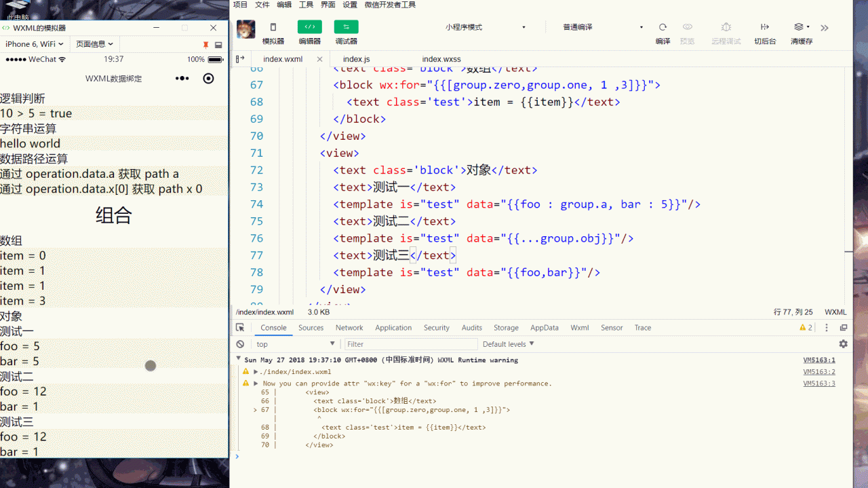Open the 文件 menu
The height and width of the screenshot is (488, 868).
tap(262, 5)
